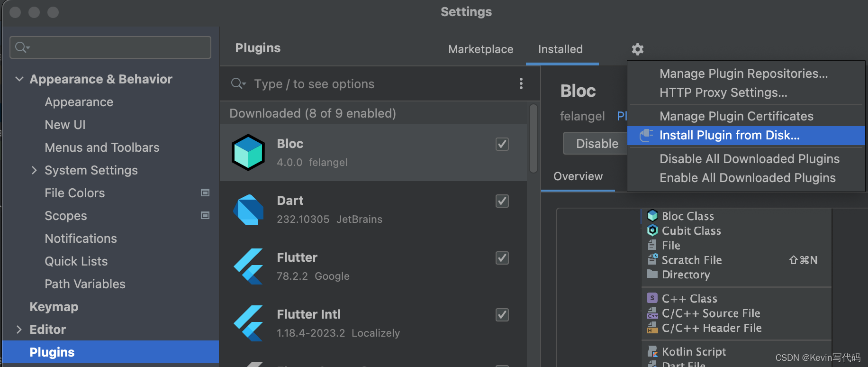Open the Scopes settings page
The height and width of the screenshot is (367, 868).
(66, 216)
